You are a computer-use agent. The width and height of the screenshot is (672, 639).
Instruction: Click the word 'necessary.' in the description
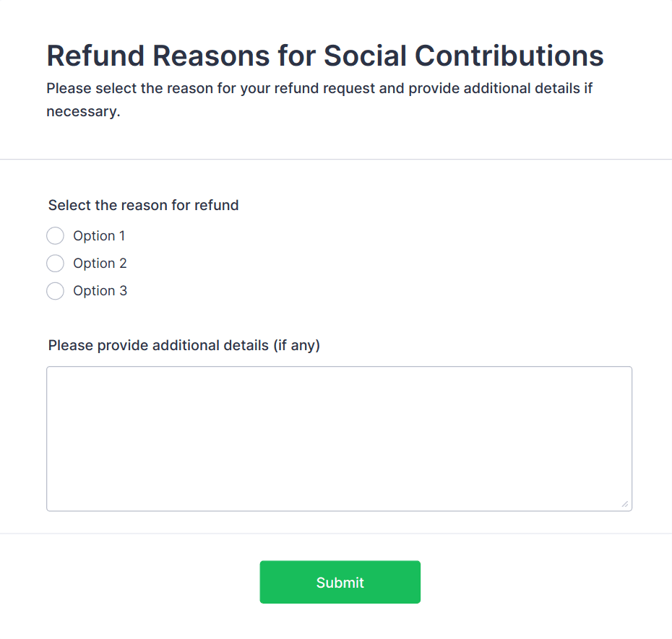(x=82, y=112)
